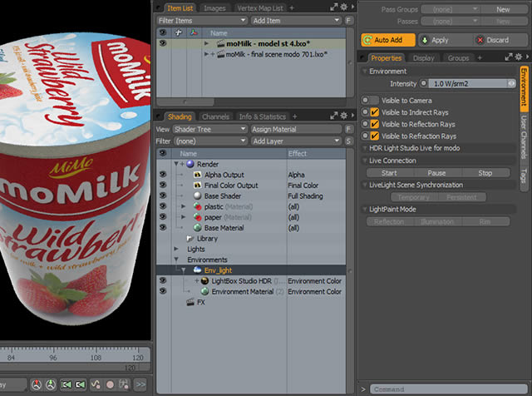Switch to the Info & Statistics tab
The height and width of the screenshot is (396, 532).
(x=263, y=116)
